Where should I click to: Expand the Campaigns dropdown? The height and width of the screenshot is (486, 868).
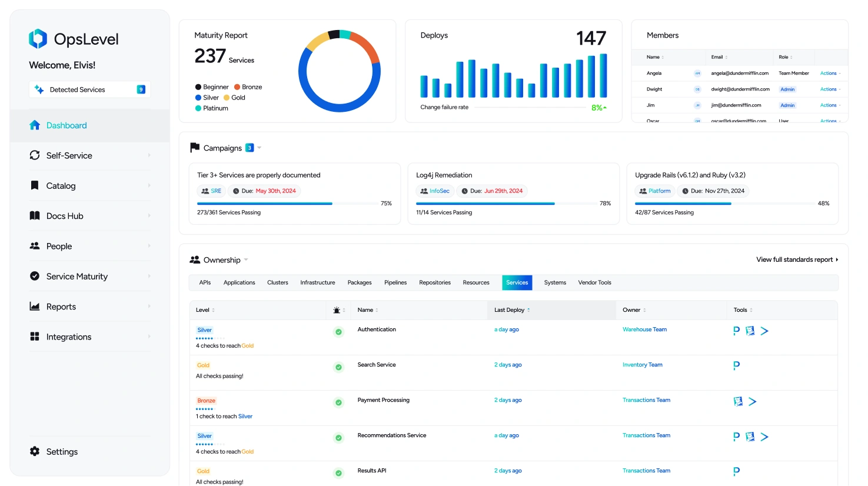click(x=260, y=148)
